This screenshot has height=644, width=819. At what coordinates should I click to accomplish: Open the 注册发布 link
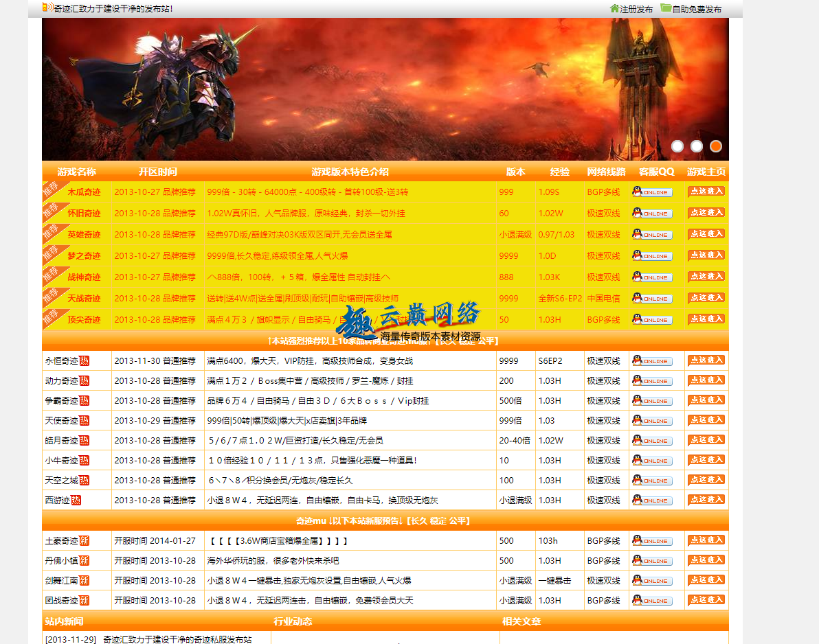(x=636, y=9)
